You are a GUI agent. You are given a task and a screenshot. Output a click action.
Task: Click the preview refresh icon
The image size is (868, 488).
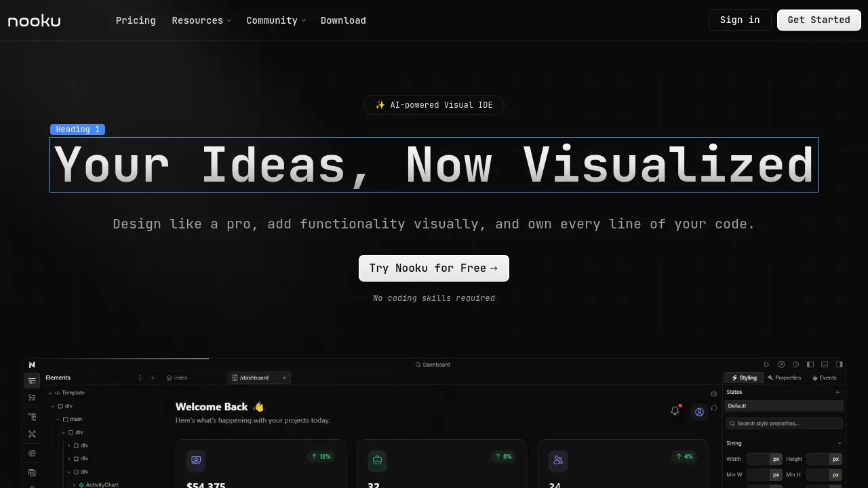pyautogui.click(x=714, y=408)
